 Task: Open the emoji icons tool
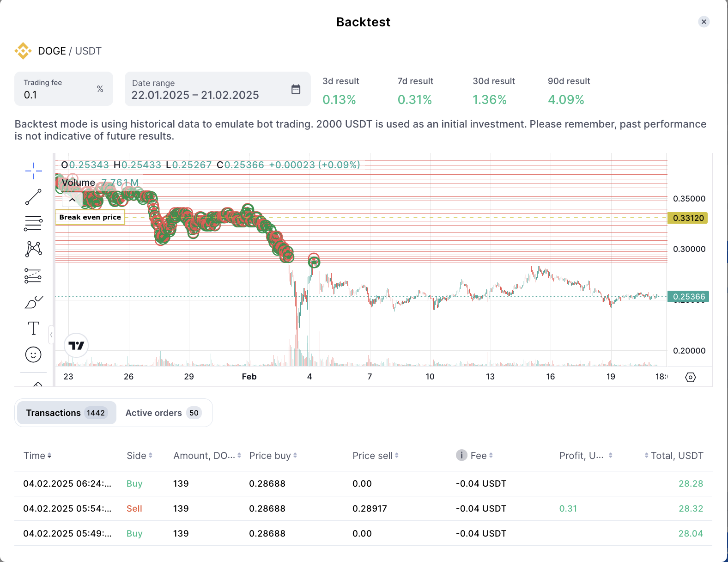tap(33, 354)
